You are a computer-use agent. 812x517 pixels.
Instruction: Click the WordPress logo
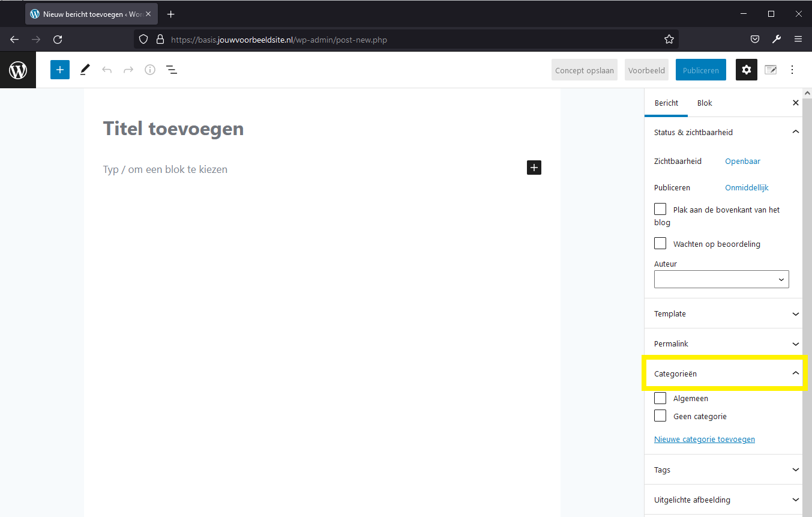pyautogui.click(x=18, y=70)
